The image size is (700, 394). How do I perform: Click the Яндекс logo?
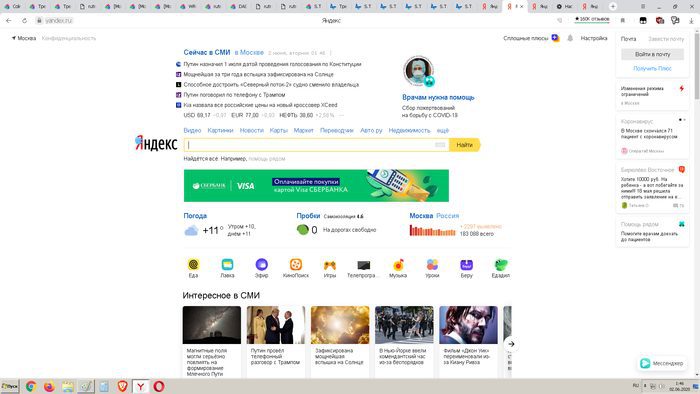[x=156, y=143]
